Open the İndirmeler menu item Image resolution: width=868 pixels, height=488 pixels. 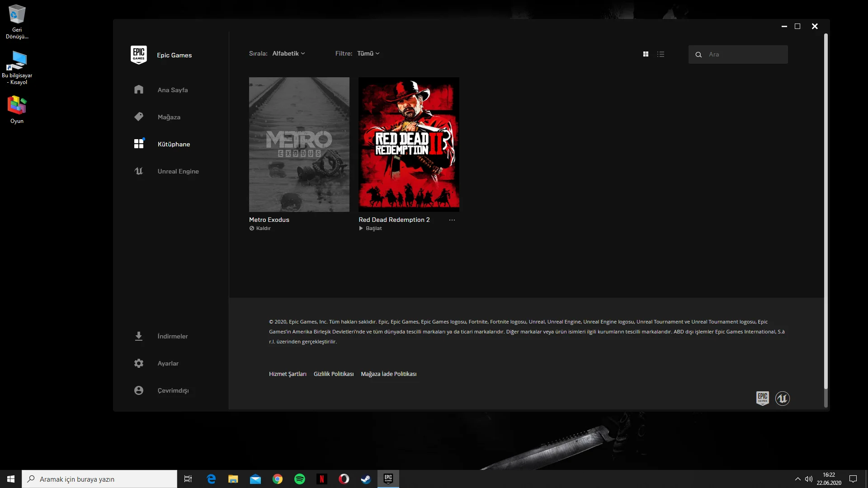tap(173, 336)
